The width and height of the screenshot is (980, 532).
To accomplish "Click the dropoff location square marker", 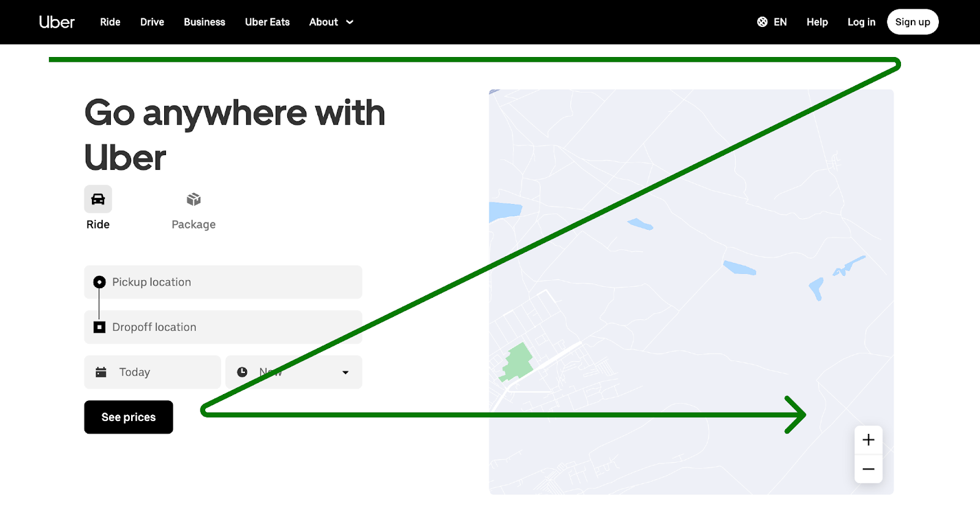I will 99,327.
